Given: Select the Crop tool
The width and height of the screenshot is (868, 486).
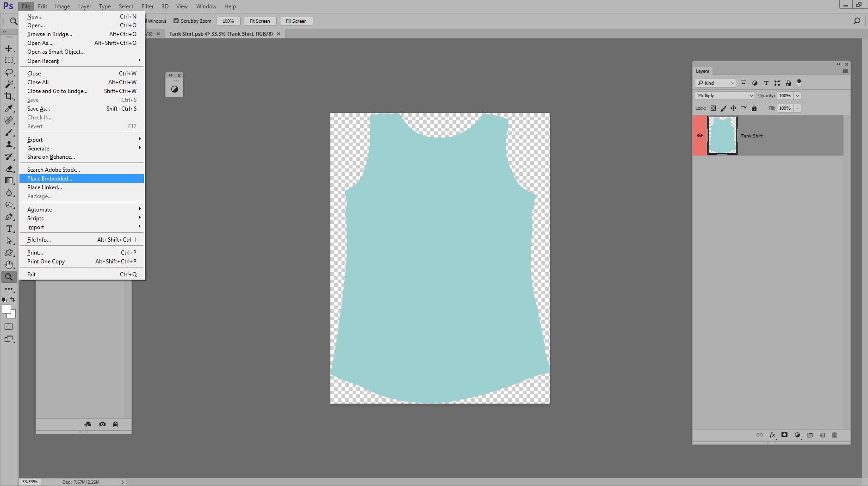Looking at the screenshot, I should [9, 96].
